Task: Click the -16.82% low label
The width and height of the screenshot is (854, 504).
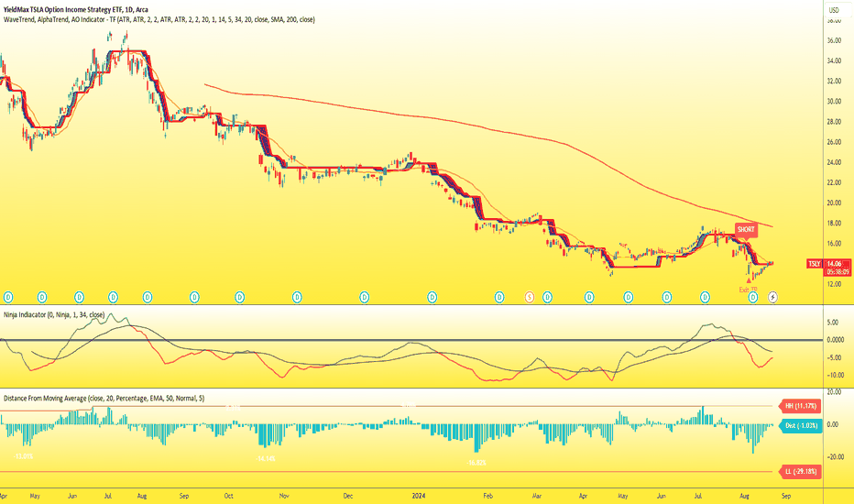Action: [476, 463]
